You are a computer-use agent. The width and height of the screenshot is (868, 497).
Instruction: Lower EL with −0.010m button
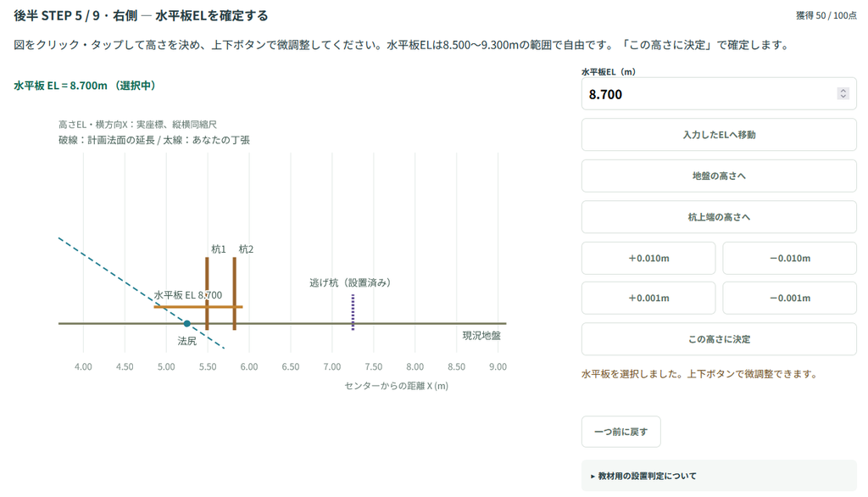789,258
